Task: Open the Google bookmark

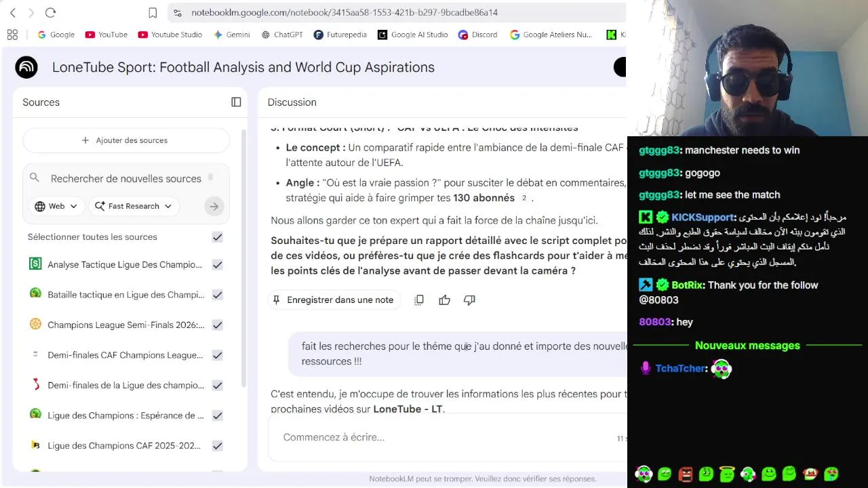Action: pos(56,35)
